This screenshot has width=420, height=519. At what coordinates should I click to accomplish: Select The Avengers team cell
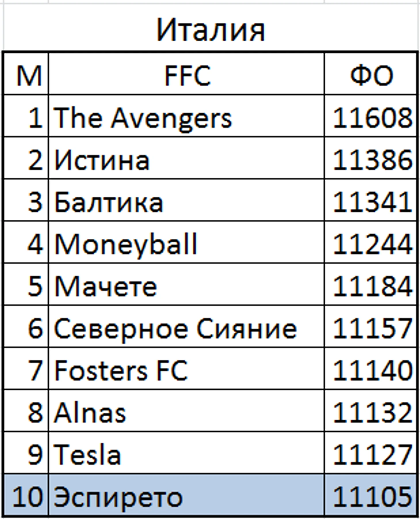click(186, 116)
